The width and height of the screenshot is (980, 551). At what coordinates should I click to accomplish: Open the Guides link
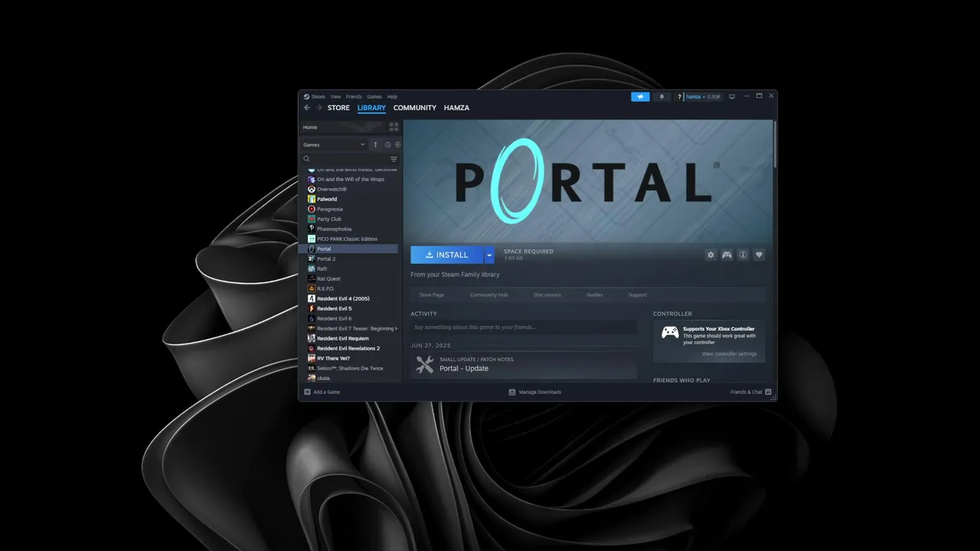[595, 295]
